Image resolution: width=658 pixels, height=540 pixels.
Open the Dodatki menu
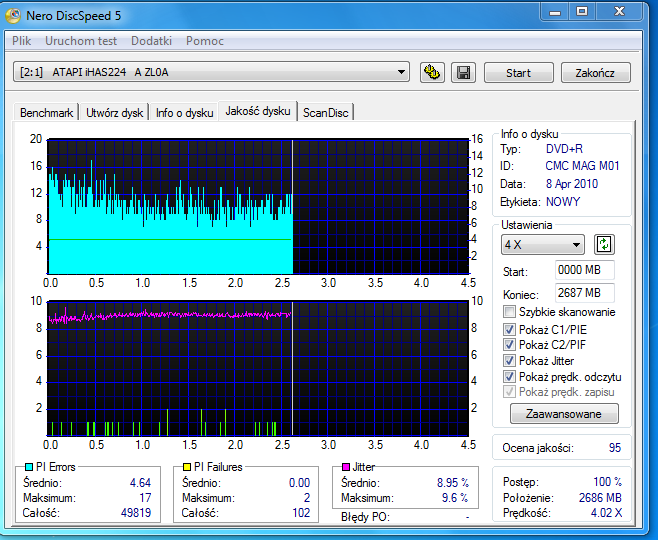pos(151,41)
